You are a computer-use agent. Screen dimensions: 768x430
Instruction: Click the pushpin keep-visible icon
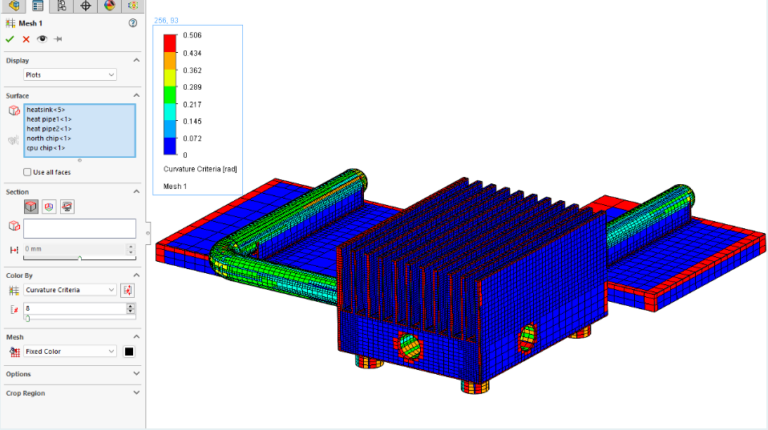pyautogui.click(x=57, y=39)
